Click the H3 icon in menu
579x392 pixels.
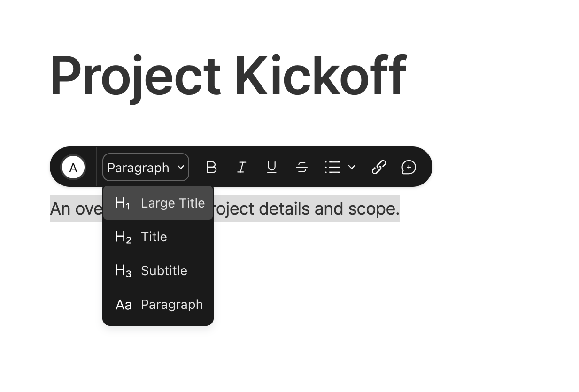(x=123, y=270)
